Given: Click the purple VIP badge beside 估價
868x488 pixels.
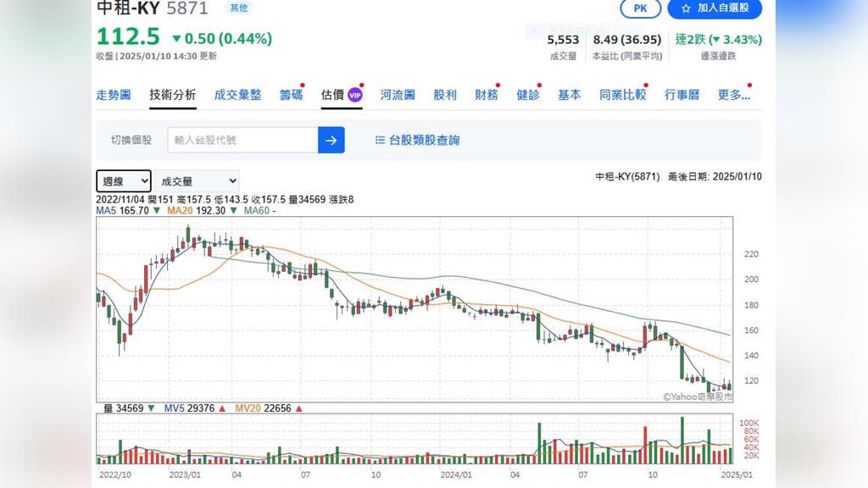Looking at the screenshot, I should click(x=355, y=95).
